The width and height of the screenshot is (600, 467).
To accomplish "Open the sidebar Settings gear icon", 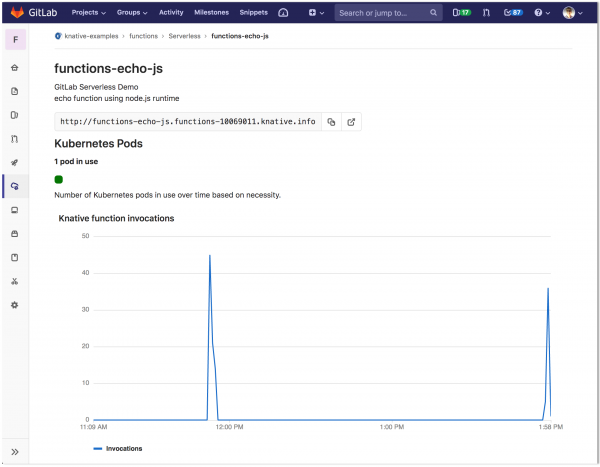I will click(14, 304).
